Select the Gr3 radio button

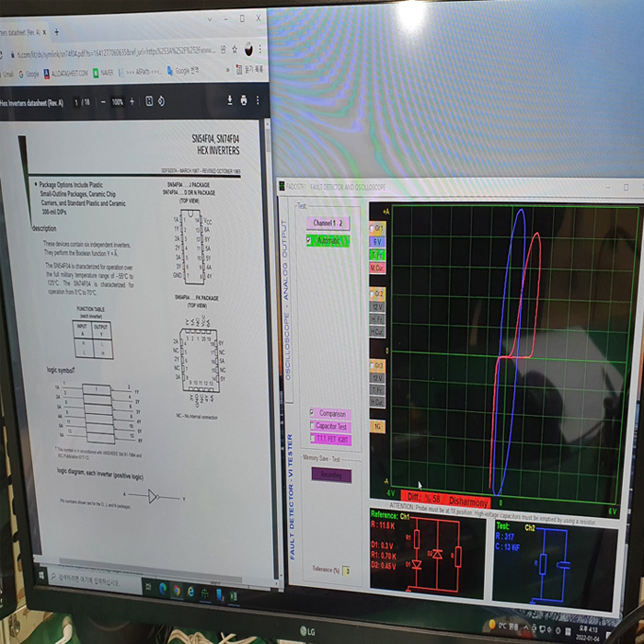click(x=372, y=365)
